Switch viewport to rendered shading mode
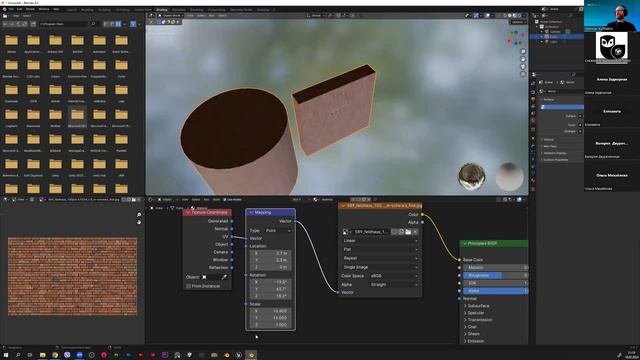 (519, 16)
